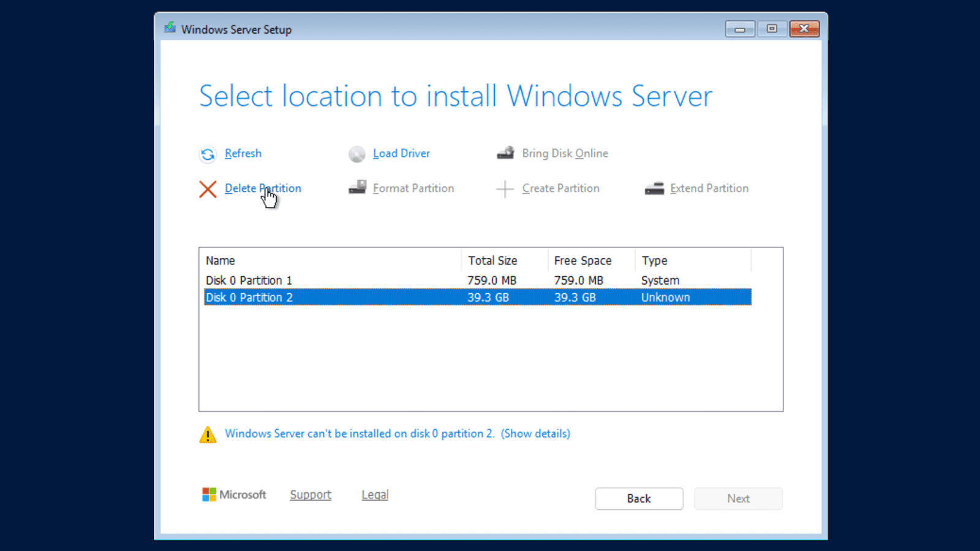The height and width of the screenshot is (551, 980).
Task: Click the Microsoft logo
Action: [x=234, y=495]
